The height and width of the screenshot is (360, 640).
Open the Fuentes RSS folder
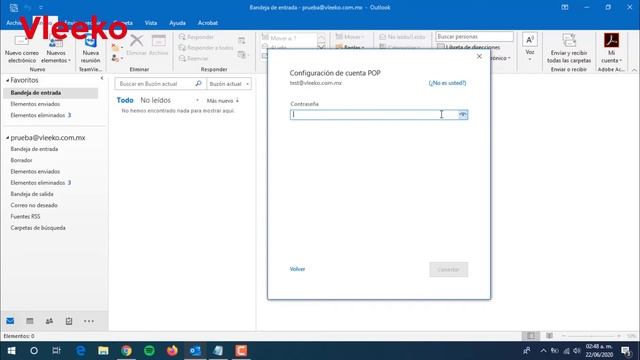click(x=25, y=216)
